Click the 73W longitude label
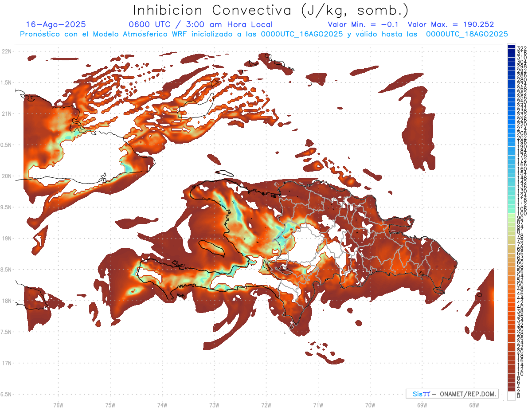The image size is (532, 411). (x=214, y=405)
